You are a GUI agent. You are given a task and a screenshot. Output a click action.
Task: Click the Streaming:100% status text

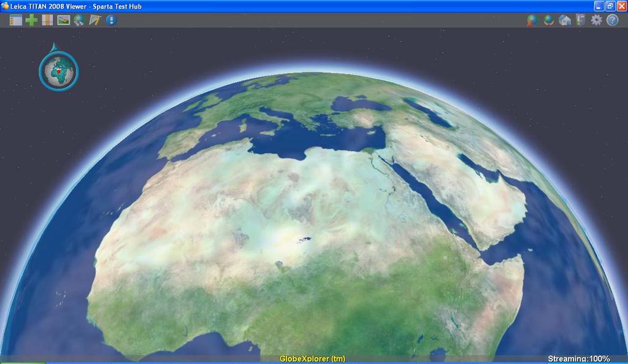click(x=579, y=359)
